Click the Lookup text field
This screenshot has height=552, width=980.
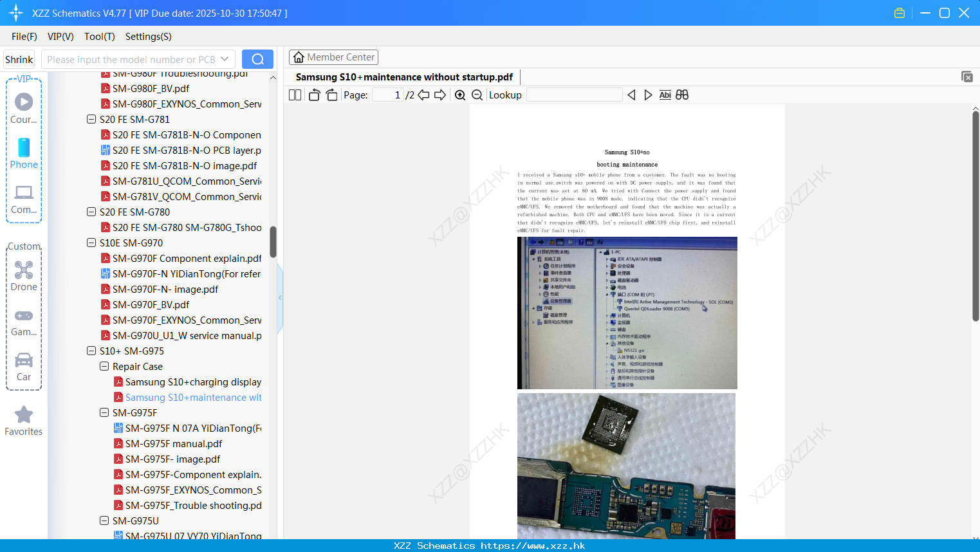tap(574, 95)
